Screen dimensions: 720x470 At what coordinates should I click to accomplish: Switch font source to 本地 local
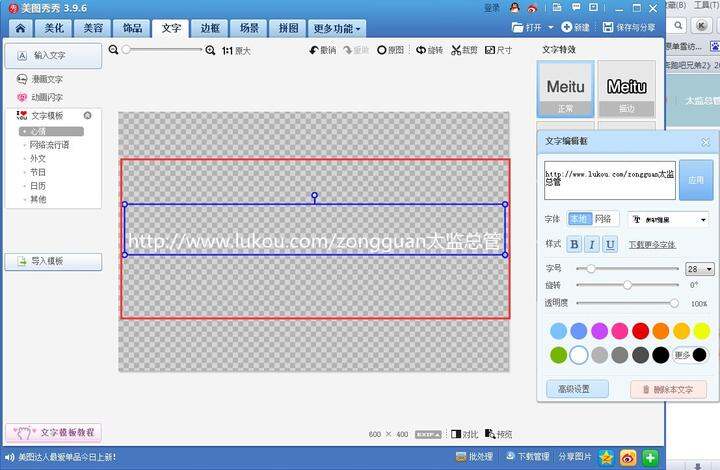pyautogui.click(x=579, y=219)
